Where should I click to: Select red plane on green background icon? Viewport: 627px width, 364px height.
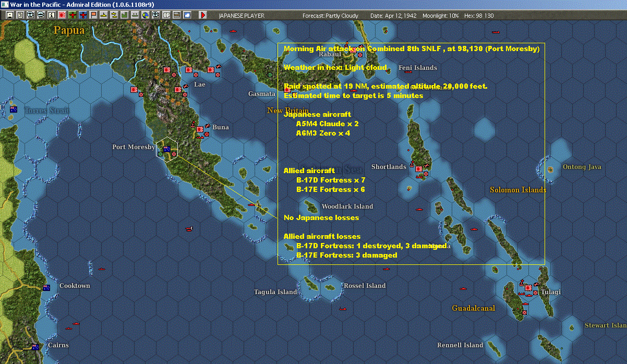[73, 15]
